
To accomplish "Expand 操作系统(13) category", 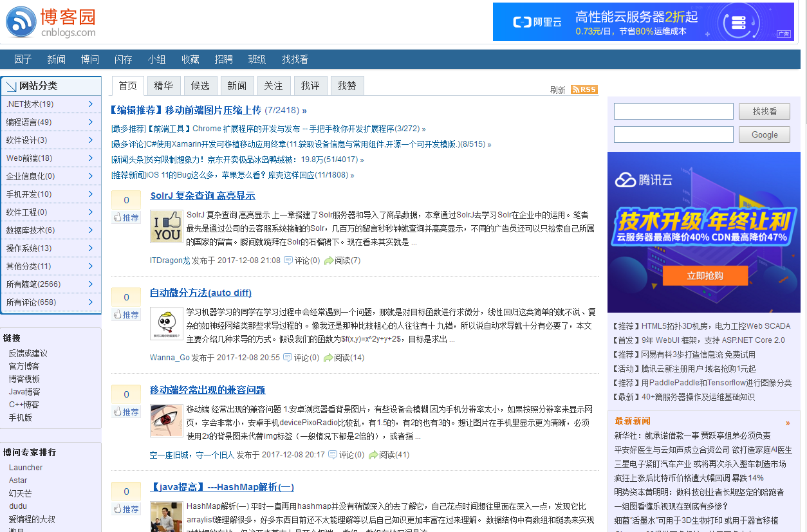I will (51, 248).
